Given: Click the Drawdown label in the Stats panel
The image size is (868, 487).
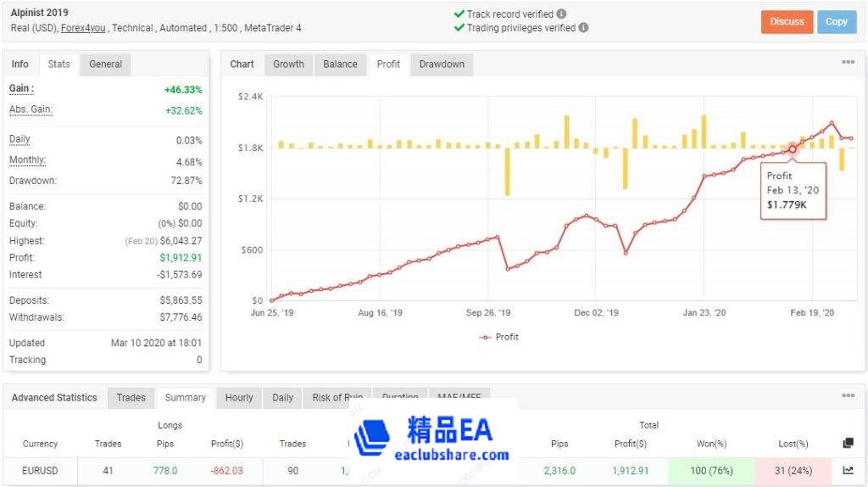Looking at the screenshot, I should [32, 181].
